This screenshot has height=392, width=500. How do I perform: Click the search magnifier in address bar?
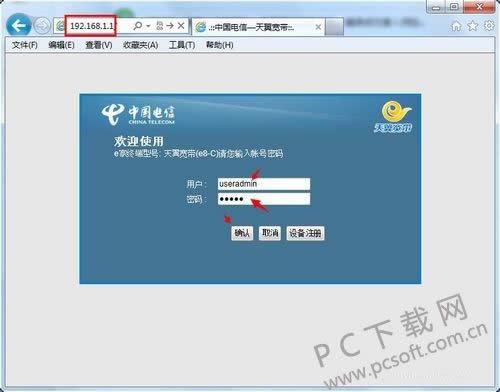(137, 26)
